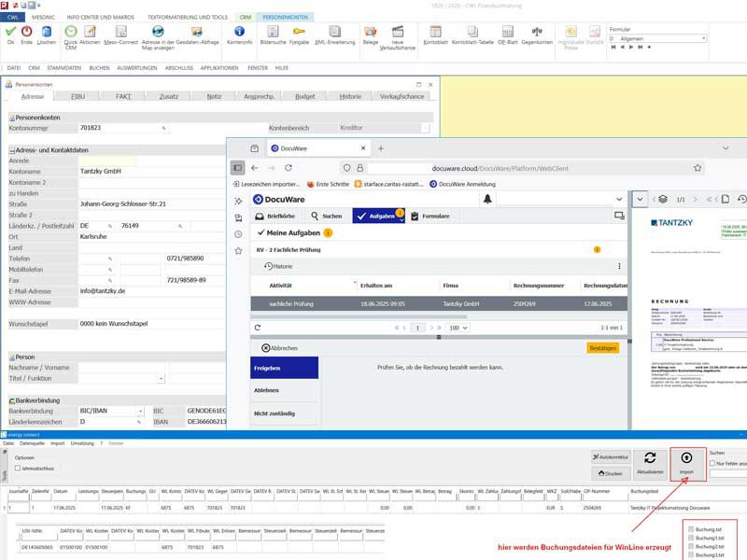747x560 pixels.
Task: Check the Buchung1.txt checkbox
Action: [x=691, y=539]
